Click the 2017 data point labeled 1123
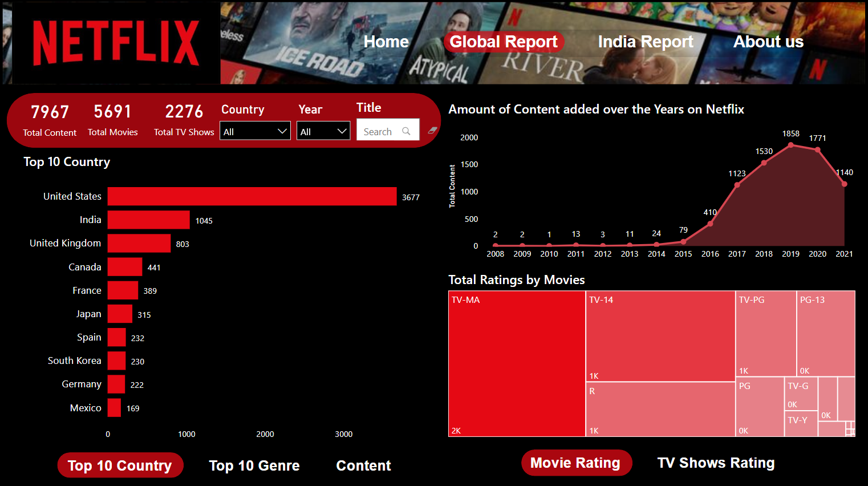This screenshot has width=868, height=486. [x=737, y=185]
